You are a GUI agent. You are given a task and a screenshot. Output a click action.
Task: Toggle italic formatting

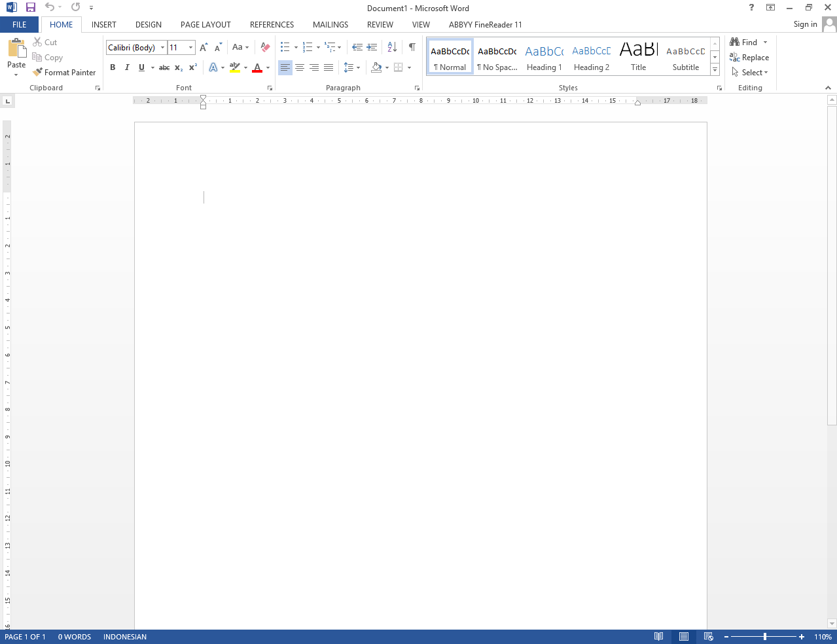tap(127, 67)
